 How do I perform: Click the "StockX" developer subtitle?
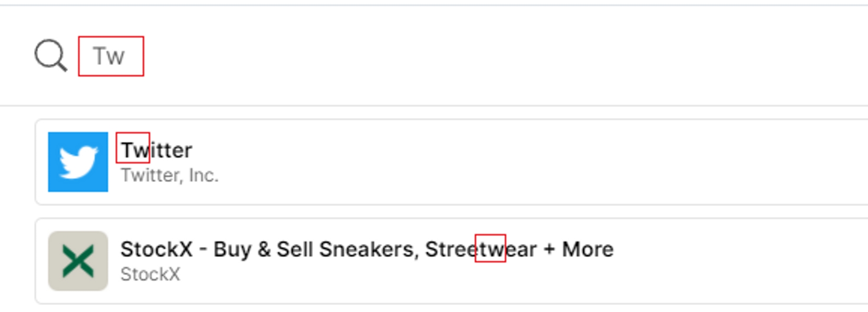coord(150,274)
